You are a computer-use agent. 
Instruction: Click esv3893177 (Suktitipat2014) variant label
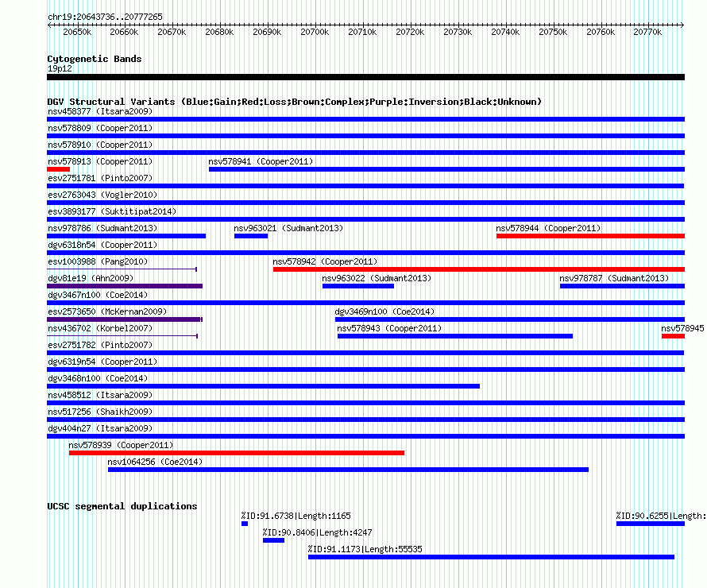(x=112, y=211)
